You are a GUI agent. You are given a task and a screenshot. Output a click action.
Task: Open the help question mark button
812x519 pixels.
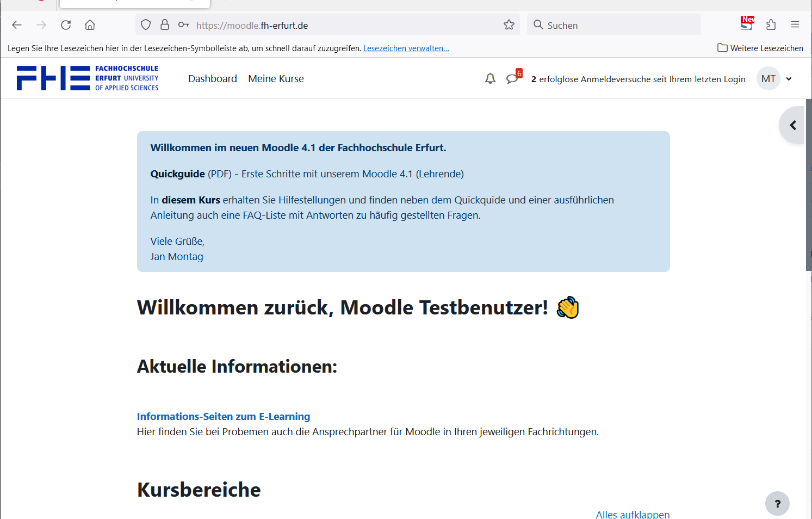click(x=777, y=504)
